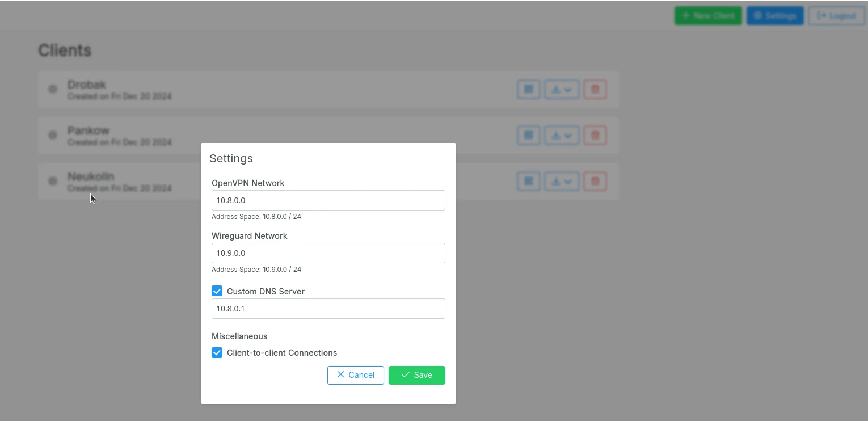Click the QR code icon for Neukolln

coord(528,182)
